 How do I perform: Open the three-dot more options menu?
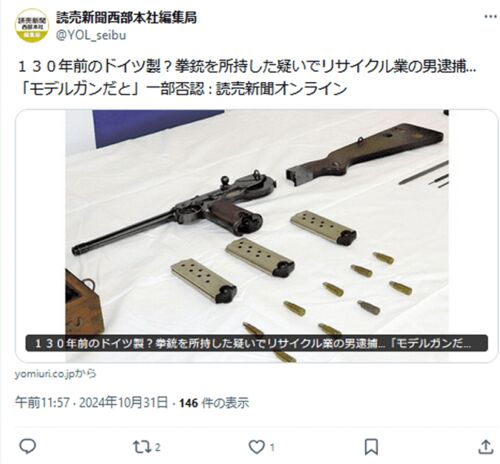pyautogui.click(x=490, y=17)
